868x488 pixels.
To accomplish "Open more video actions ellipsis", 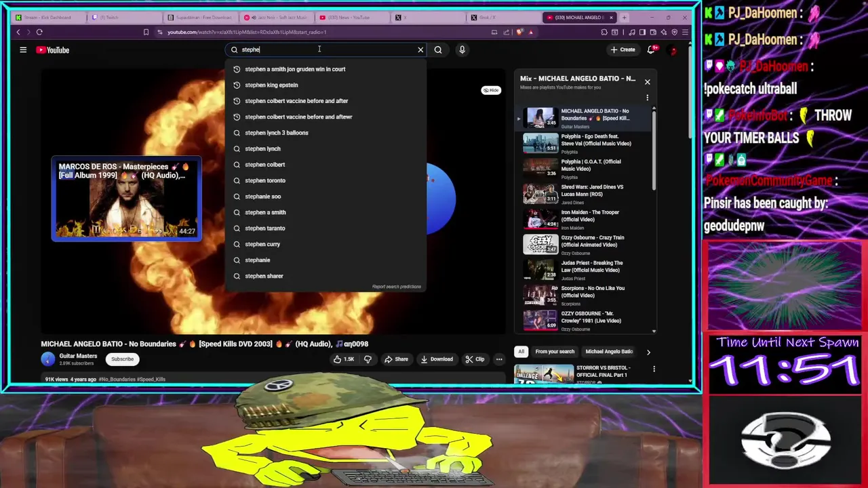I will (499, 359).
